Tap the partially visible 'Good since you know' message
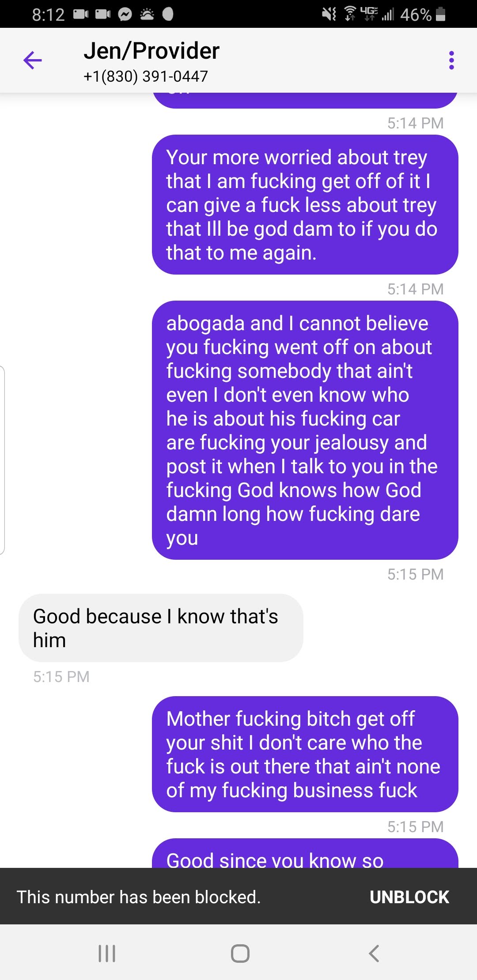 point(305,853)
